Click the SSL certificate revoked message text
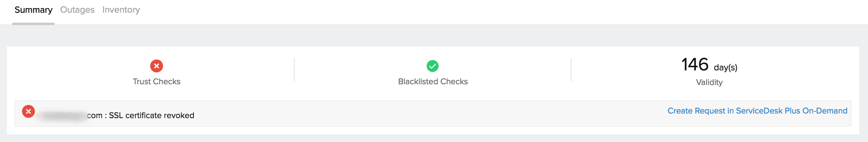Viewport: 868px width, 142px height. [152, 115]
